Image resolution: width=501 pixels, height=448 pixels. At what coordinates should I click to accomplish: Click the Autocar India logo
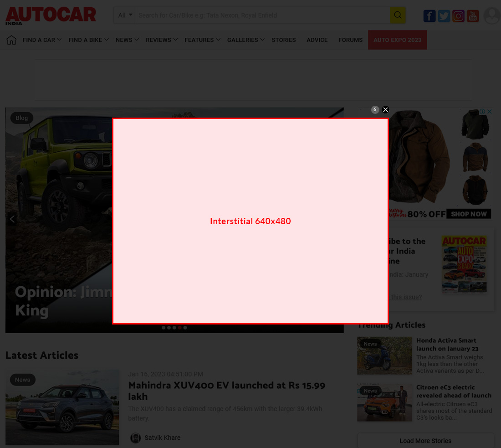[51, 15]
